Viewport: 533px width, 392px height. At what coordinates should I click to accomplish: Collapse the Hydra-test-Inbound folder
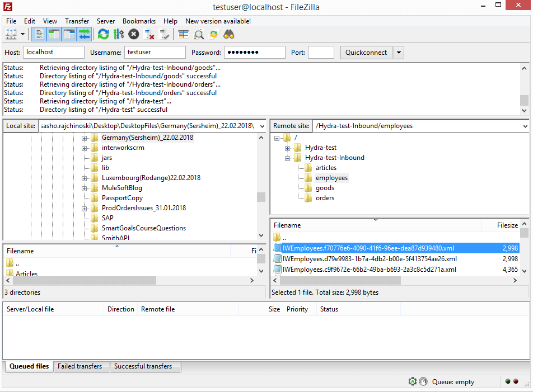tap(287, 158)
